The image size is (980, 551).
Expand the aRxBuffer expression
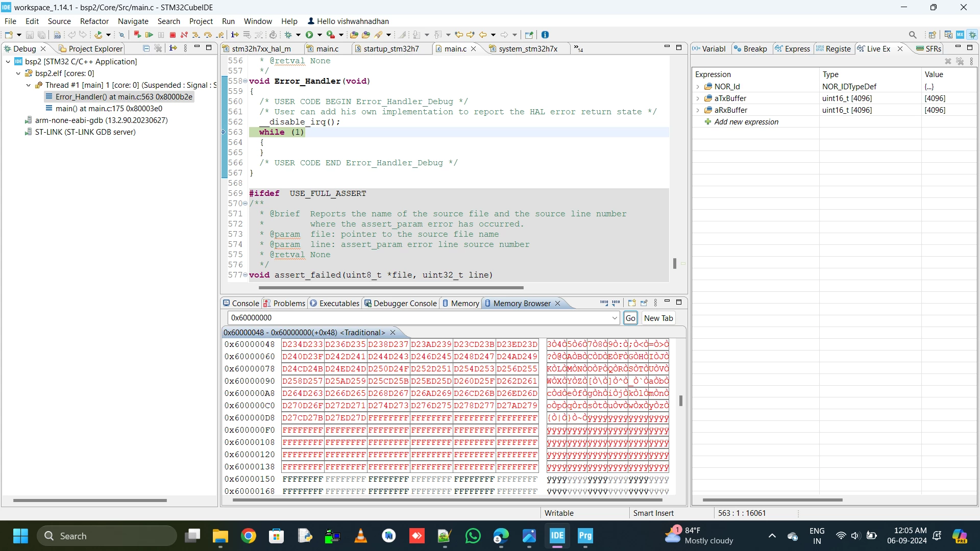tap(698, 110)
